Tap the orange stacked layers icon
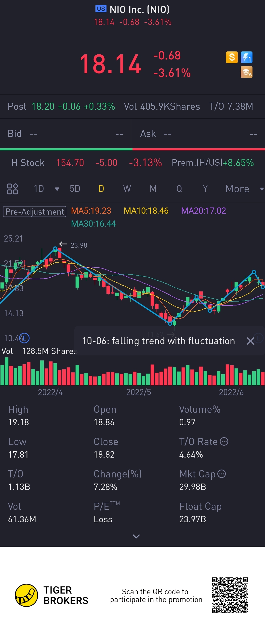 (246, 72)
